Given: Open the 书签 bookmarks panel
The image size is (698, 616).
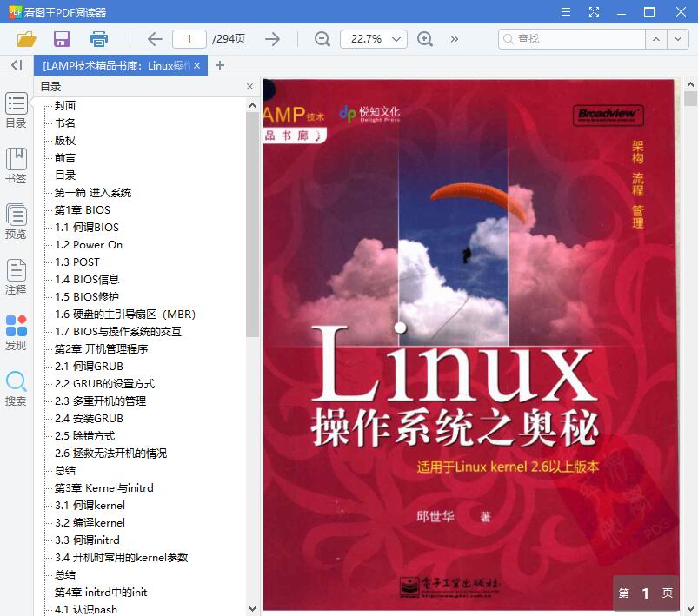Looking at the screenshot, I should coord(16,166).
